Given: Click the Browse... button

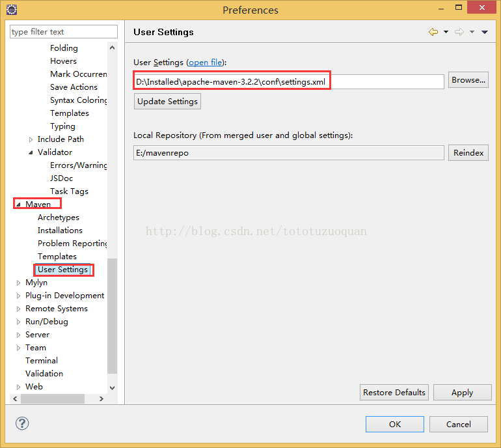Looking at the screenshot, I should click(468, 80).
